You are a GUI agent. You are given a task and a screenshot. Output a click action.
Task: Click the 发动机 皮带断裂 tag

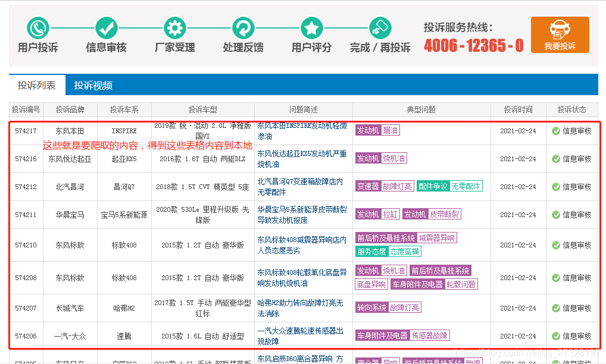point(432,214)
